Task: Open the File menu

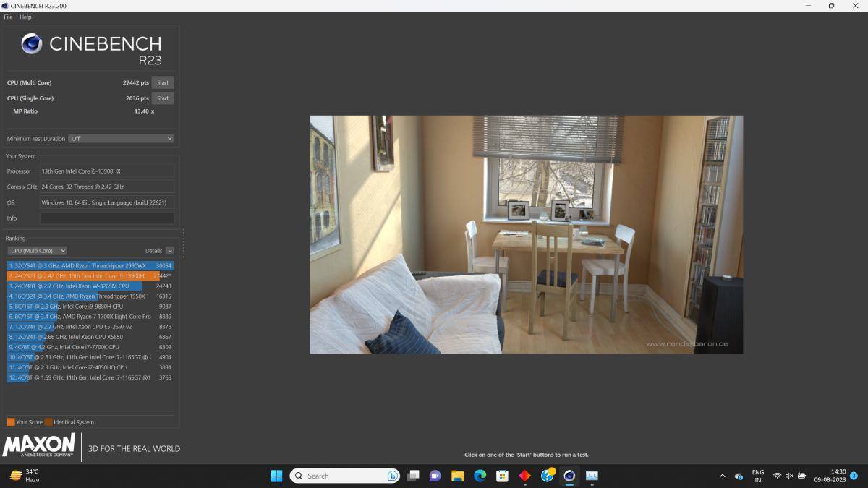Action: click(x=9, y=17)
